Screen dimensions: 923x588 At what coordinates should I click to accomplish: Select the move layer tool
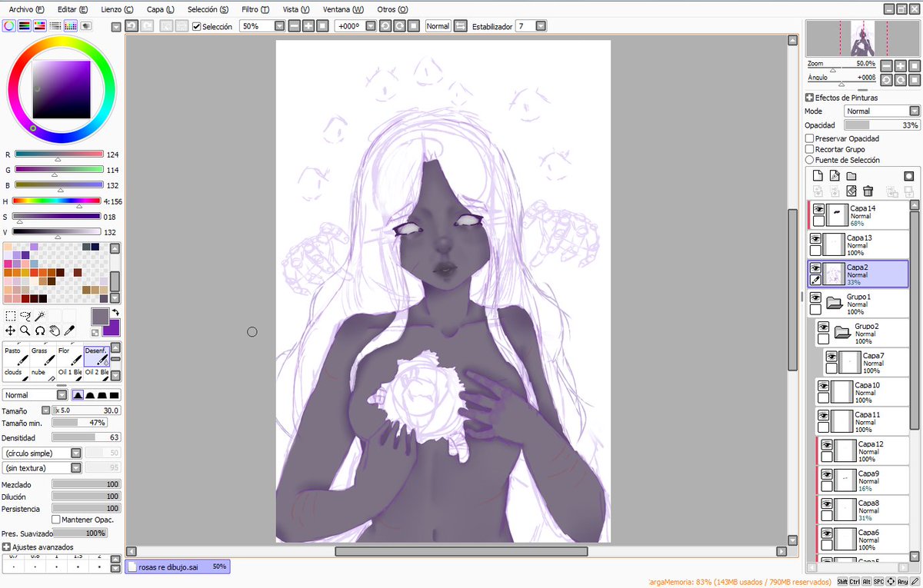[x=11, y=331]
